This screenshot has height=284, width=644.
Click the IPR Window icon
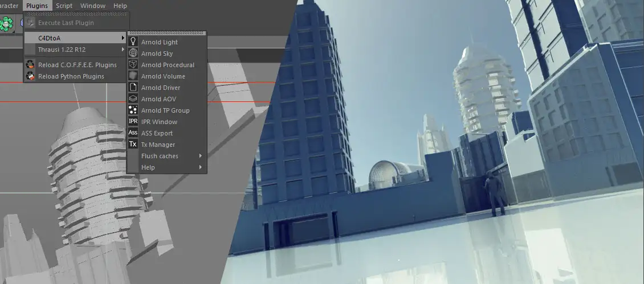[133, 121]
